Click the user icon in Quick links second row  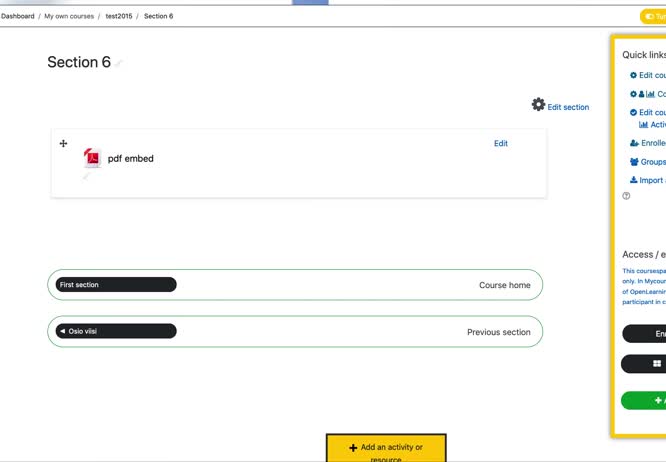641,94
